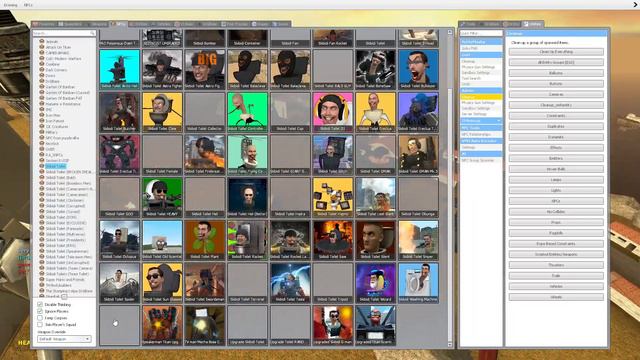Select the Skibidi Toilet Plant tile

[x=204, y=240]
